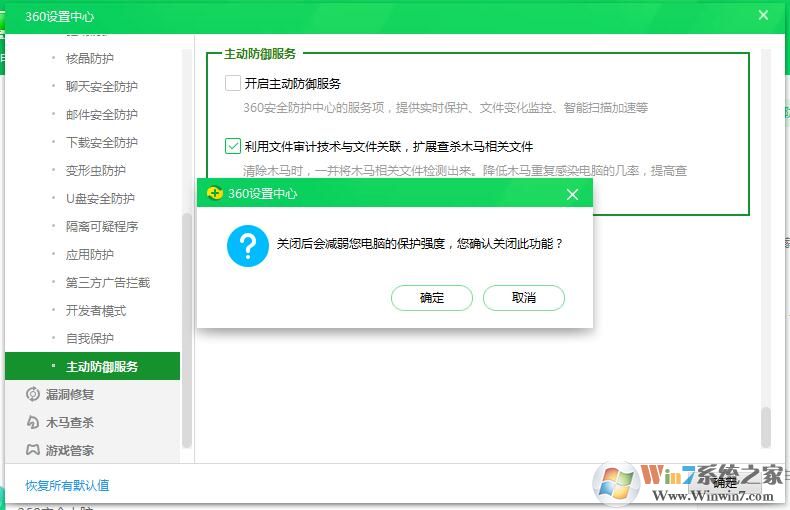Click the bottom 确定 button of main window
The width and height of the screenshot is (790, 510).
(x=725, y=483)
